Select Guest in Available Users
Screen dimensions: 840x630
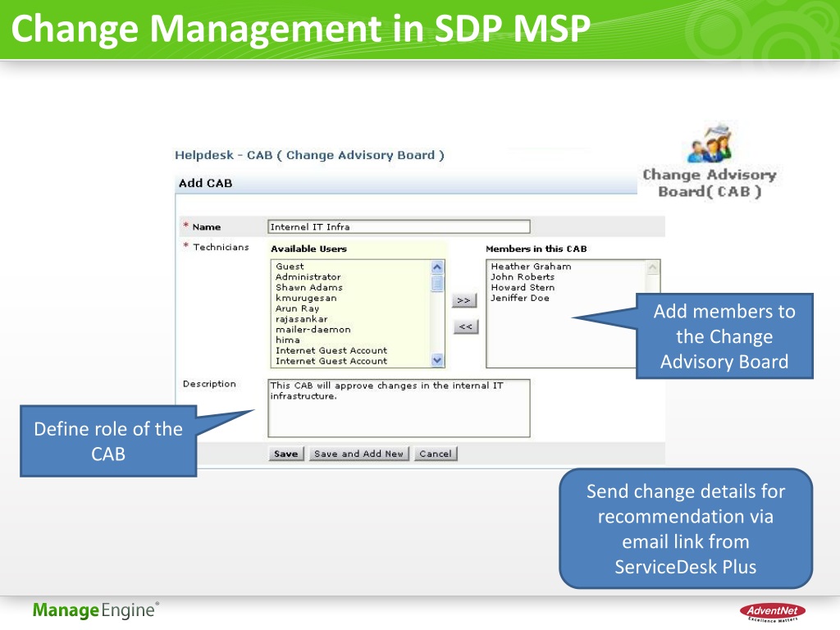pyautogui.click(x=290, y=267)
